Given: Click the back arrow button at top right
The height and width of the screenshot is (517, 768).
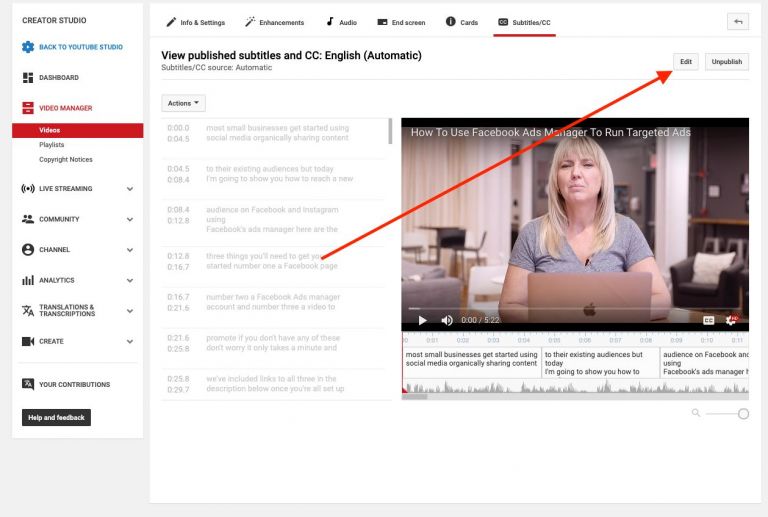Looking at the screenshot, I should [738, 21].
